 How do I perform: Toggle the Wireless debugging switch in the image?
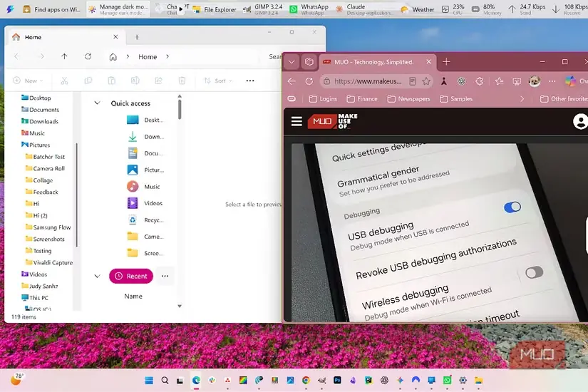coord(534,272)
